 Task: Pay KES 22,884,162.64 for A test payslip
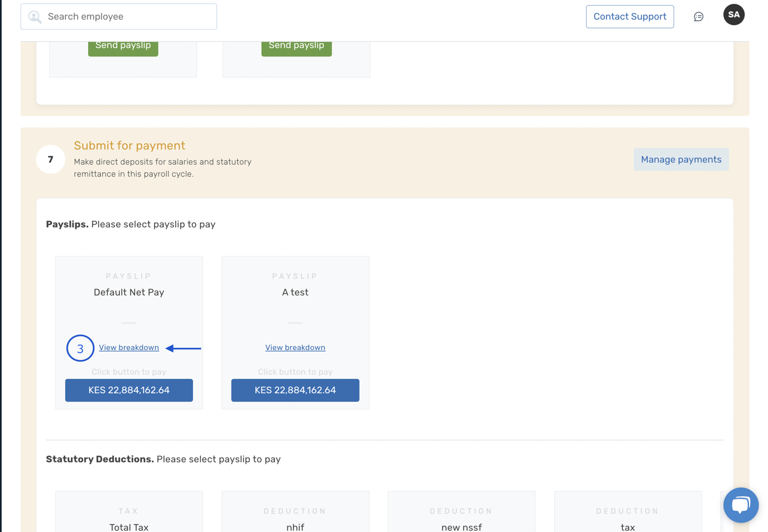(295, 390)
